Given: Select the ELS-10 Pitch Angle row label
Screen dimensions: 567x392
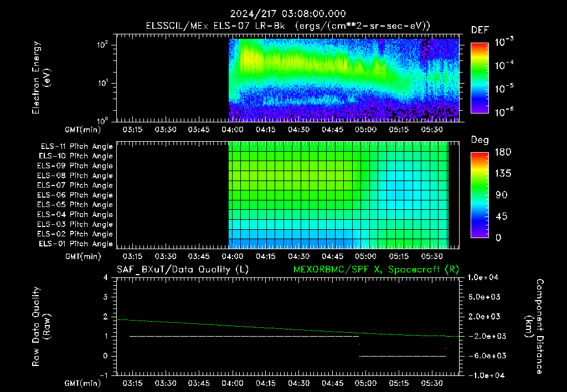Looking at the screenshot, I should coord(75,156).
